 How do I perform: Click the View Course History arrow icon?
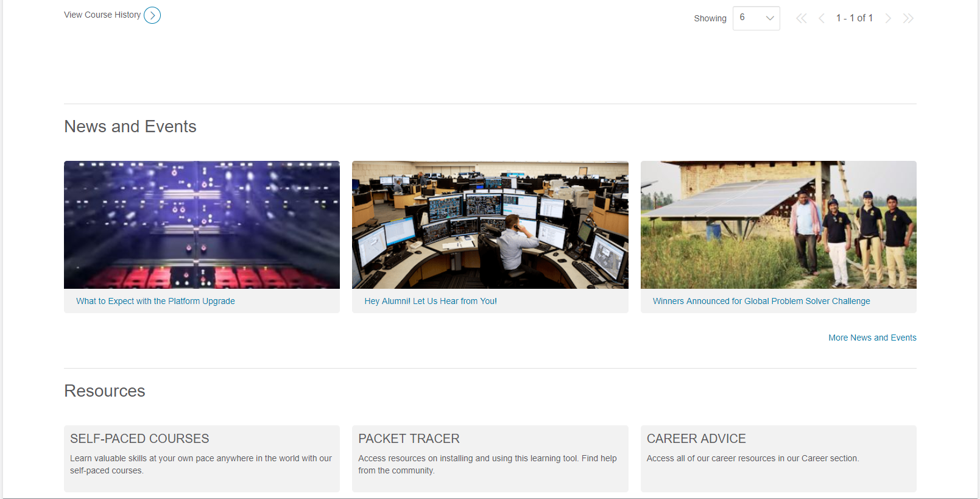click(x=152, y=15)
